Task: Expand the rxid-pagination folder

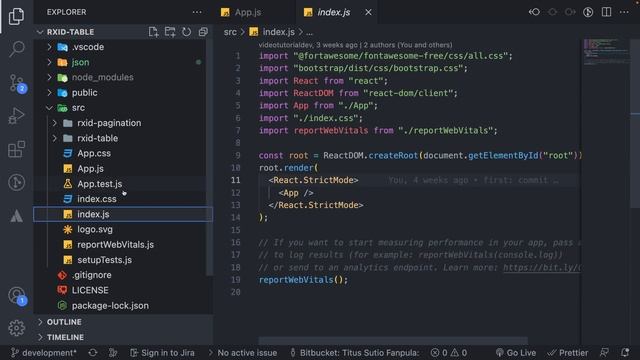Action: [55, 123]
